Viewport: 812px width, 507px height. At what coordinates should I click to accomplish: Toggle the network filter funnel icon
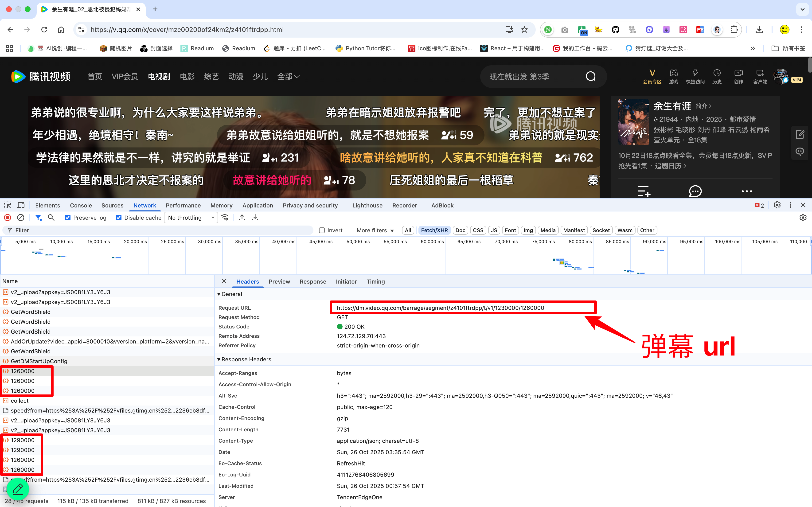coord(39,218)
